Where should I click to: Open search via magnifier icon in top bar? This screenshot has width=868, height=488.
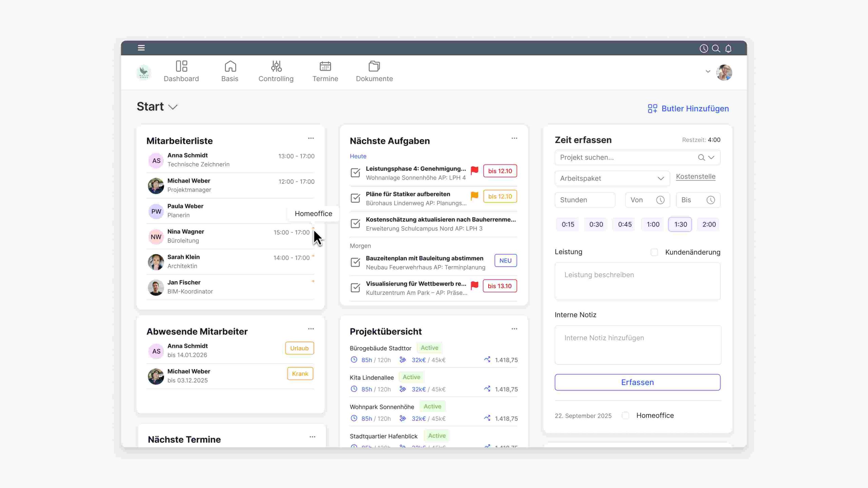716,48
